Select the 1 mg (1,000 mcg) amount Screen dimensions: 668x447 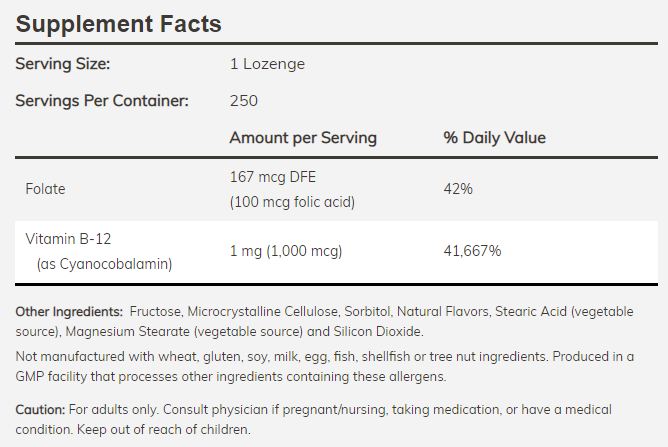[286, 252]
